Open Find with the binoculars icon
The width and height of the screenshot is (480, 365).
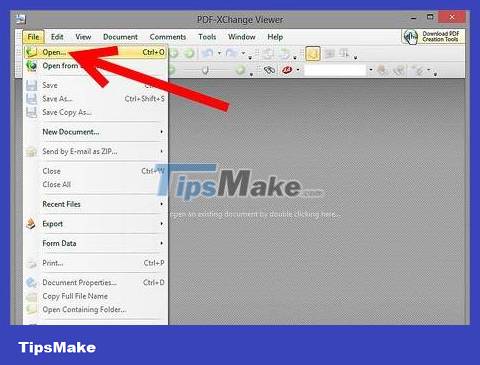[269, 70]
